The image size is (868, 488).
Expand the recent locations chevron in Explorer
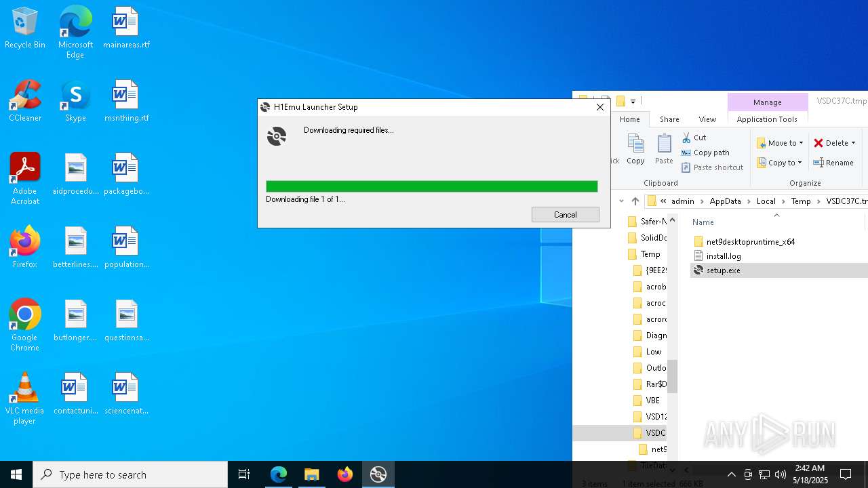[621, 201]
